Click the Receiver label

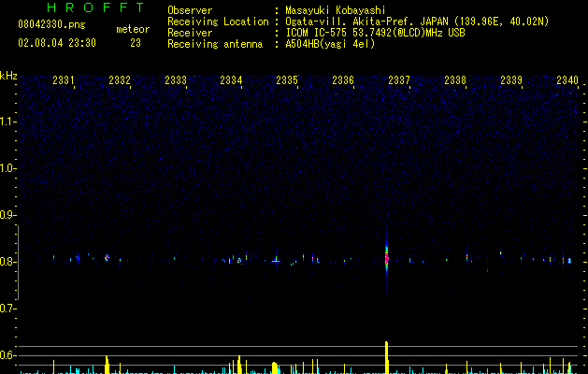click(x=190, y=33)
